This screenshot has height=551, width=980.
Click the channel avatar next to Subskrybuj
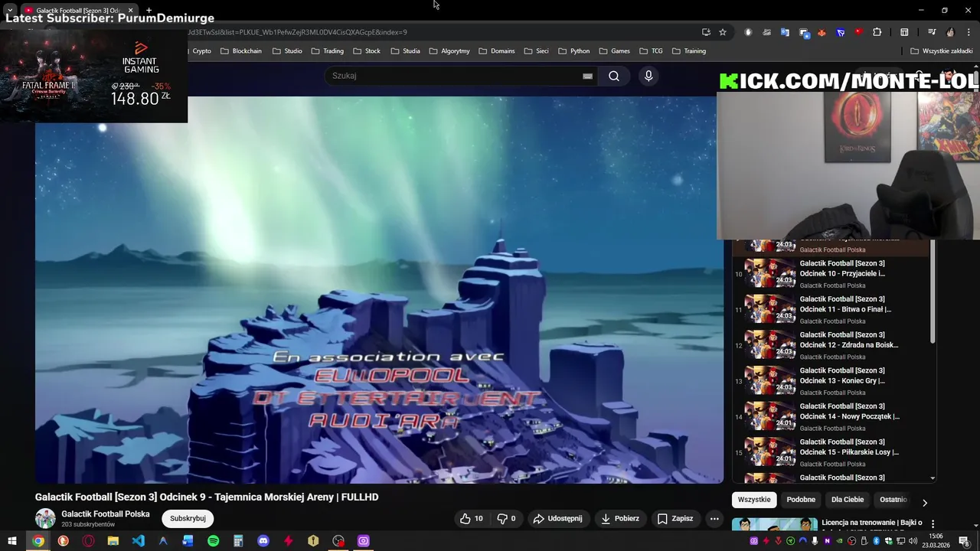pyautogui.click(x=45, y=518)
